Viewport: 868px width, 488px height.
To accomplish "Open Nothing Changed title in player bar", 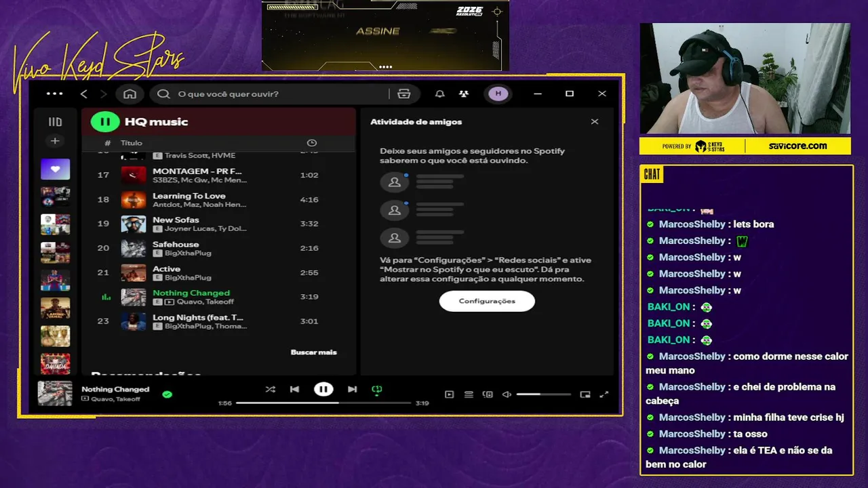I will (115, 389).
